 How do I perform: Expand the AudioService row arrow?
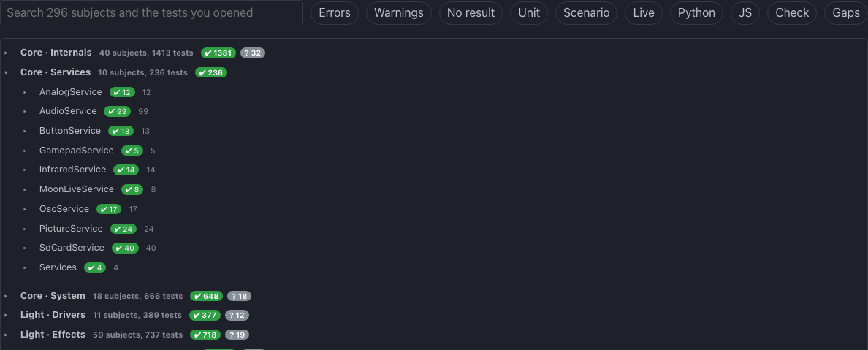coord(25,111)
